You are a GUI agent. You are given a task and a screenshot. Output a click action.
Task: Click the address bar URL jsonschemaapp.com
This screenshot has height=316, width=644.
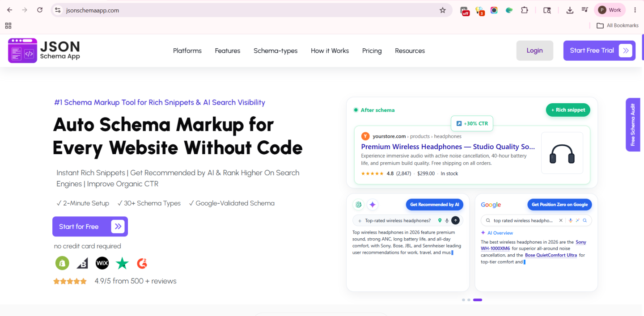92,10
